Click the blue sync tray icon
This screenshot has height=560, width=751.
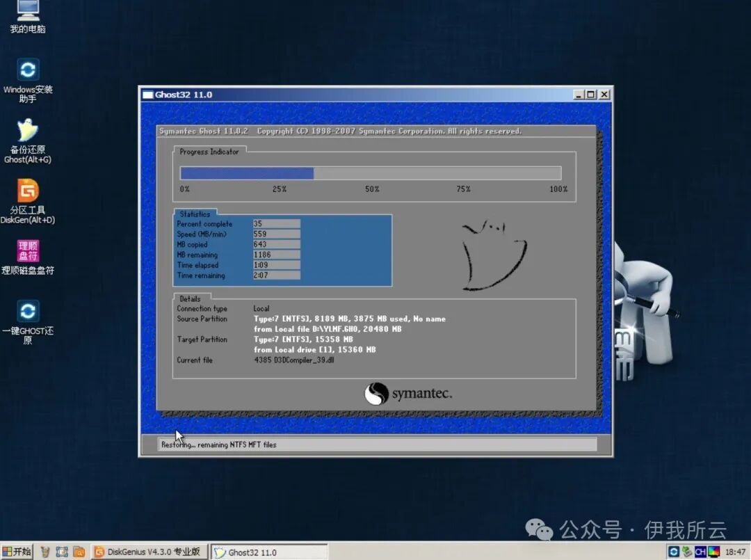674,552
